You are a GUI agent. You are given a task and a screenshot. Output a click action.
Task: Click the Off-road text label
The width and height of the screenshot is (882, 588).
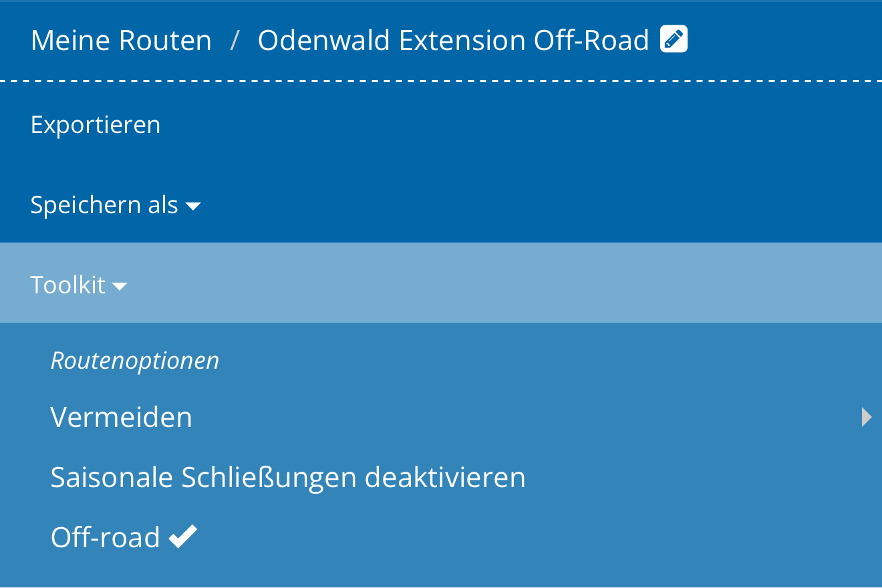[106, 537]
